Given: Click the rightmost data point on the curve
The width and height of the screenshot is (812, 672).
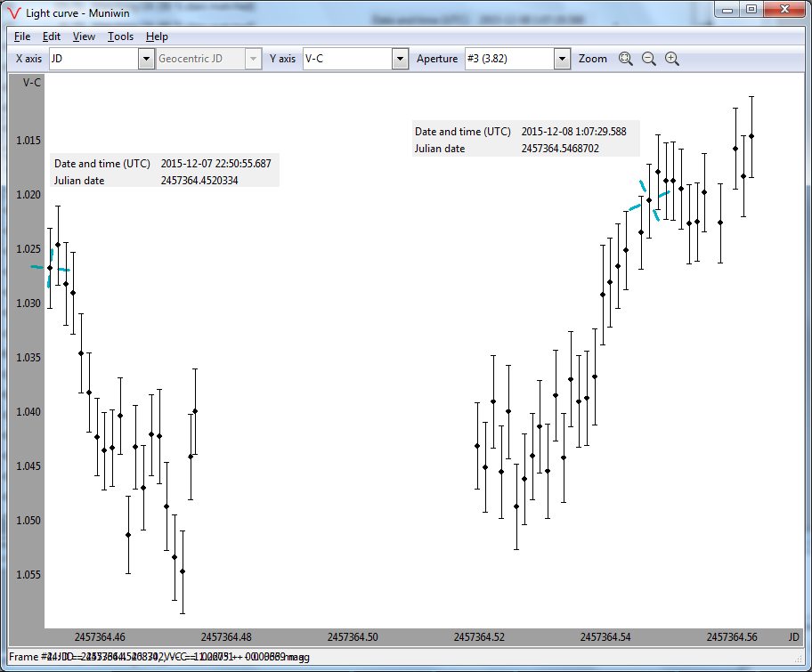Looking at the screenshot, I should (x=751, y=136).
